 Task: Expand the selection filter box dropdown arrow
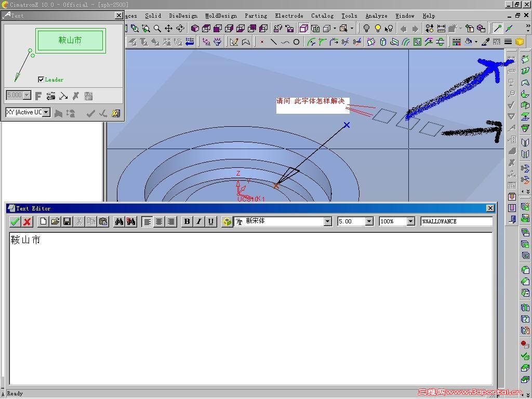tap(352, 29)
